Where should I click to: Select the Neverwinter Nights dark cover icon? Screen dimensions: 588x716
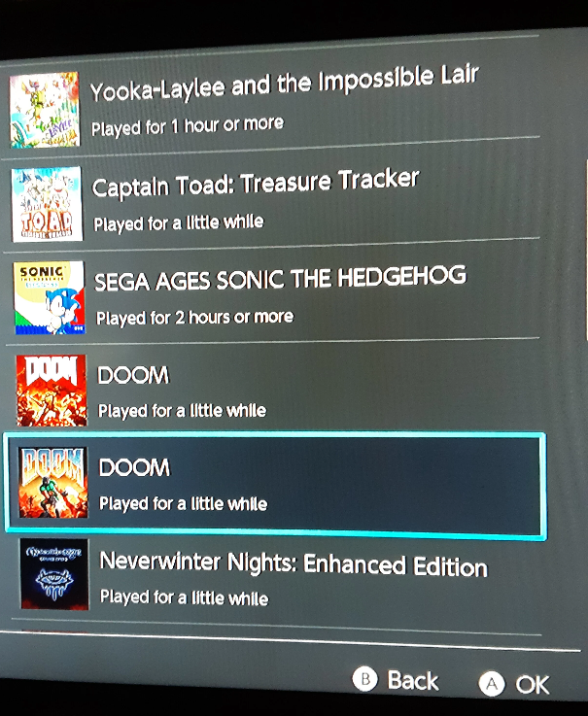54,574
